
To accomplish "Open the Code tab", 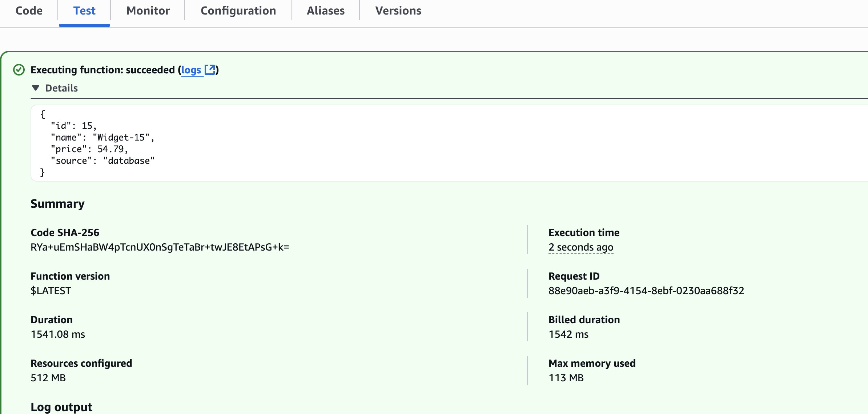I will (x=29, y=11).
